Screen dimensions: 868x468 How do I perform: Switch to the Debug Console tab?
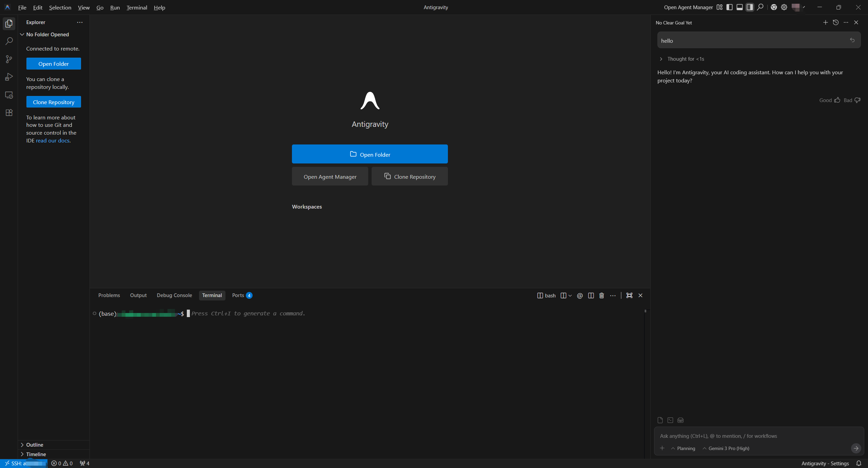[x=174, y=295]
